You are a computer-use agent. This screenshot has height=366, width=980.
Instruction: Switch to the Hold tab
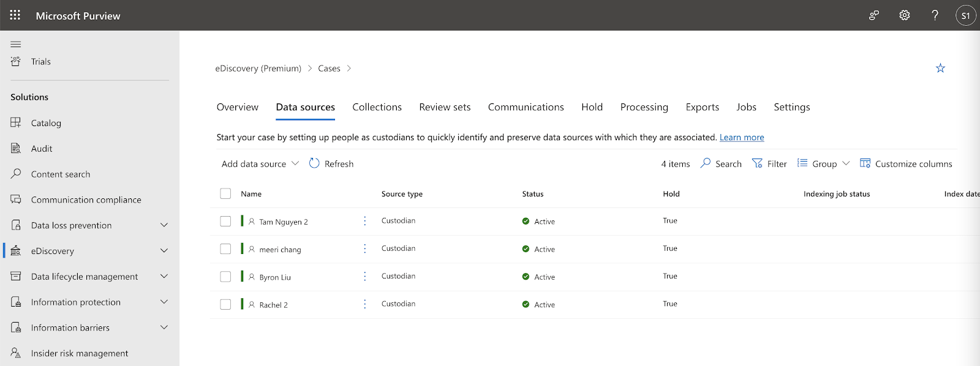592,107
